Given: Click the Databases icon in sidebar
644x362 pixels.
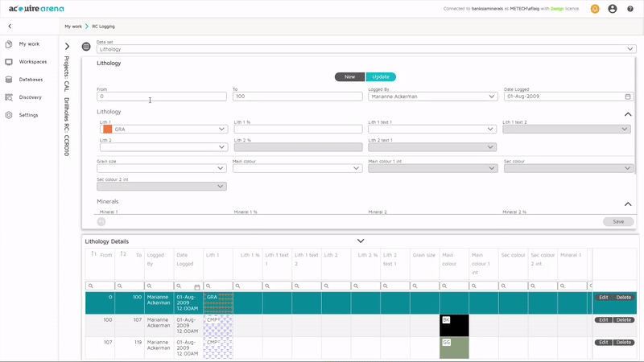Looking at the screenshot, I should (9, 80).
